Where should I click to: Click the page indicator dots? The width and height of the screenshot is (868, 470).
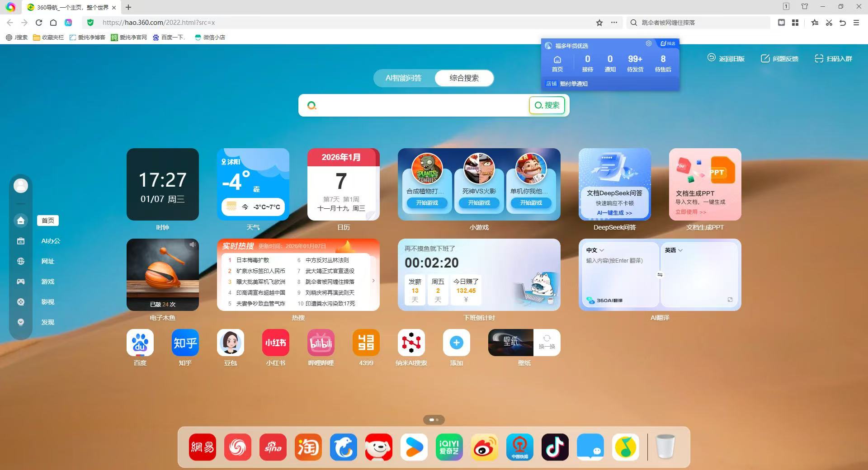click(434, 420)
